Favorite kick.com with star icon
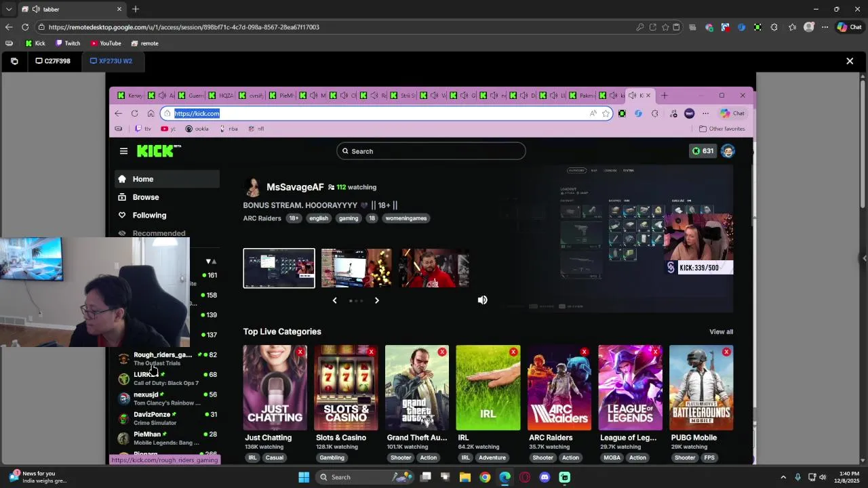This screenshot has height=488, width=868. point(606,114)
